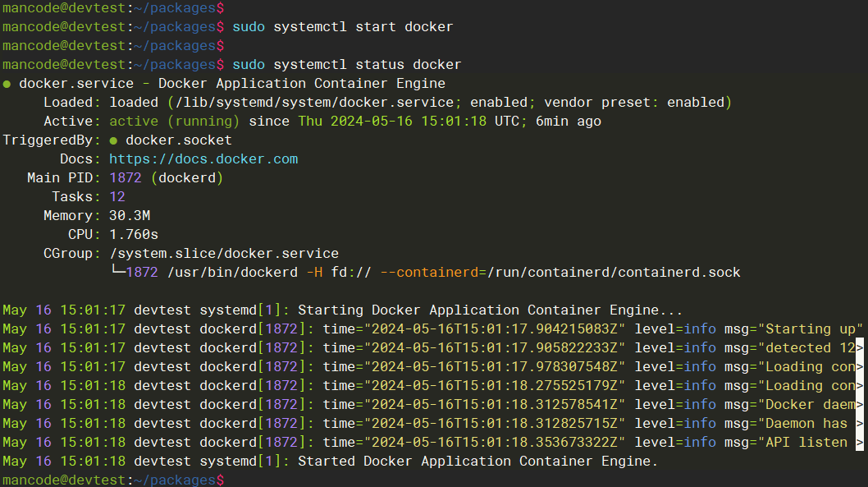Screen dimensions: 868x487
Task: Click the truncation marker after "Daemon has"
Action: (x=860, y=424)
